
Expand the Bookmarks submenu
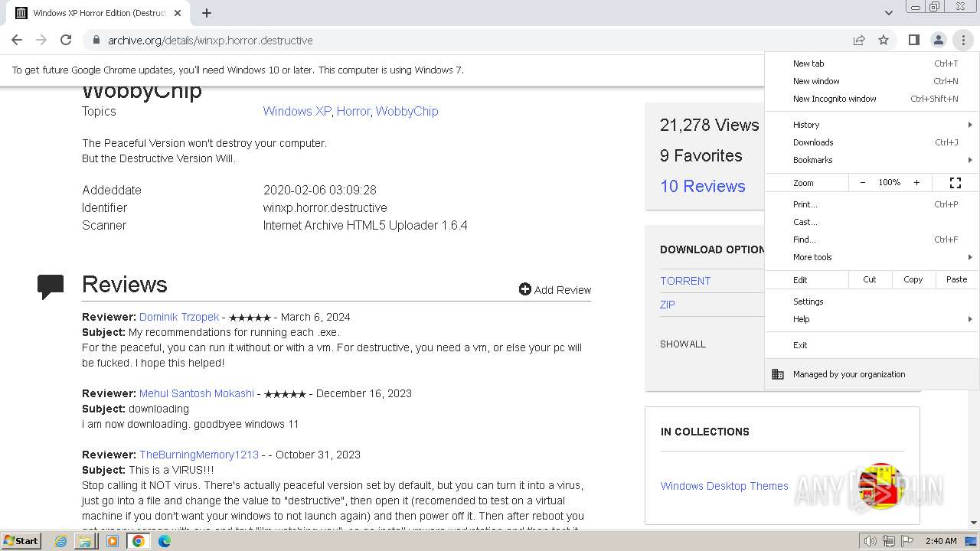pyautogui.click(x=872, y=160)
